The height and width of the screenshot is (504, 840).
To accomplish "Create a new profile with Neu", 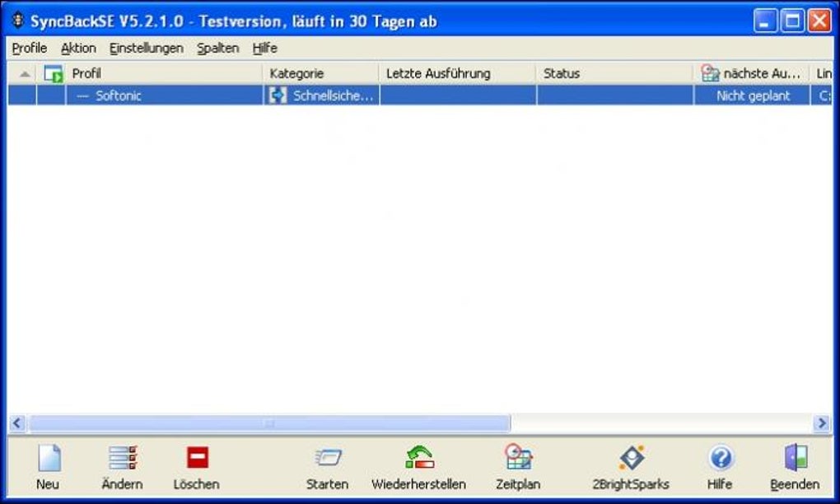I will [49, 467].
